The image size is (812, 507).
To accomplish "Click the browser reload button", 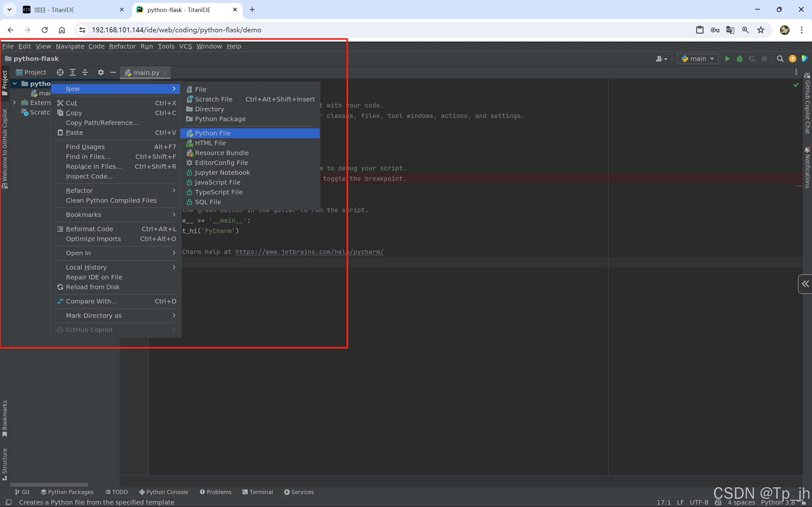I will 45,30.
